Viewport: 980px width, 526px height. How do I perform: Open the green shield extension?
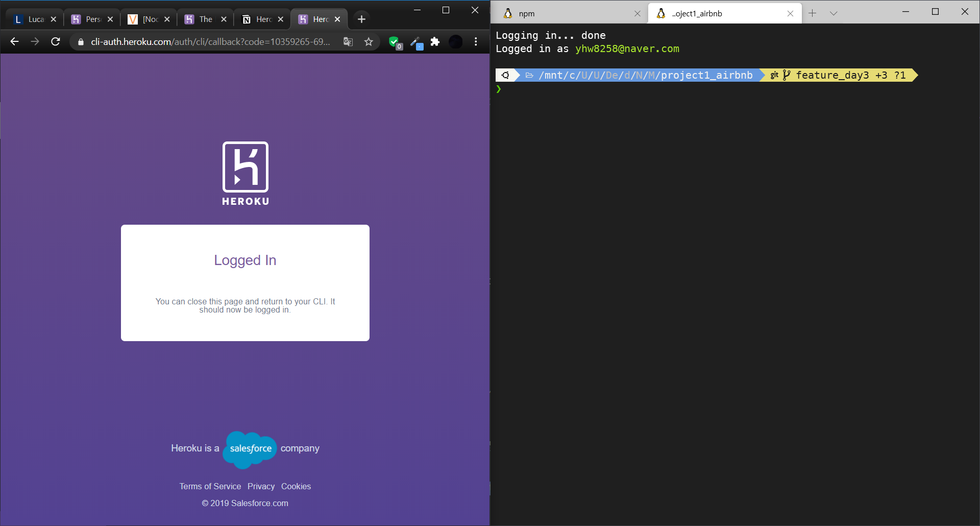(395, 42)
